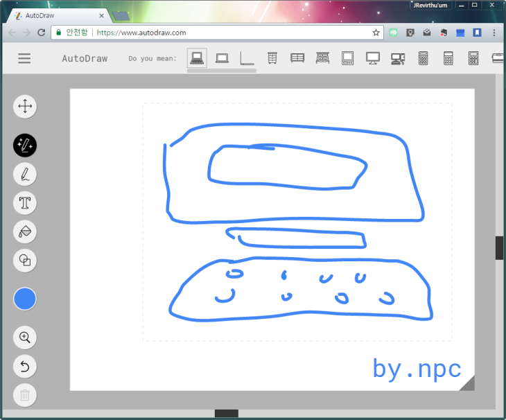This screenshot has height=420, width=506.
Task: Choose the desktop PC with tower suggestion
Action: [398, 59]
